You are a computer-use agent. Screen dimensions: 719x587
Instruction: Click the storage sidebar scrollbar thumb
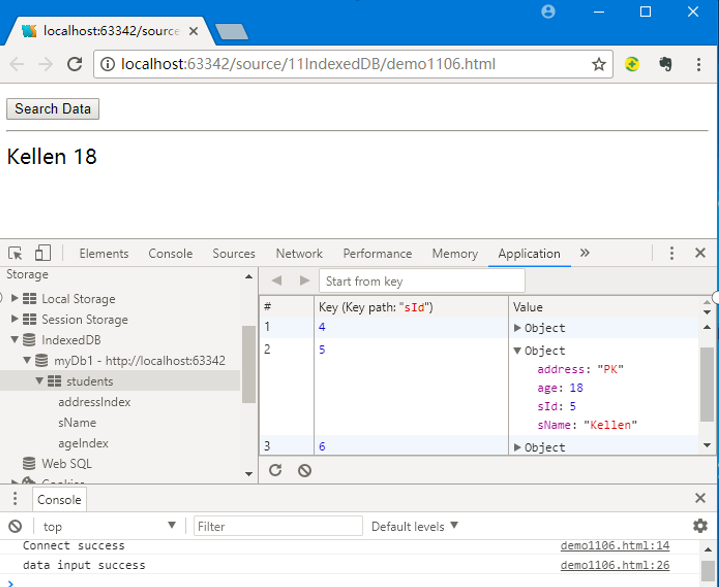point(248,364)
